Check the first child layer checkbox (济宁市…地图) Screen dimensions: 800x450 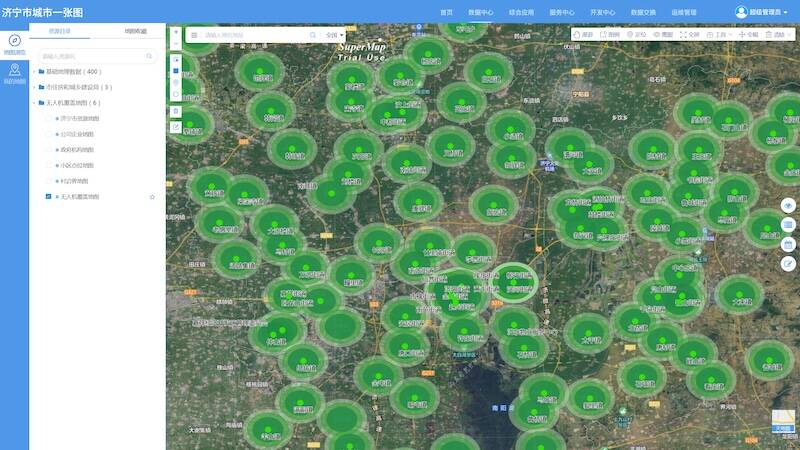coord(48,118)
